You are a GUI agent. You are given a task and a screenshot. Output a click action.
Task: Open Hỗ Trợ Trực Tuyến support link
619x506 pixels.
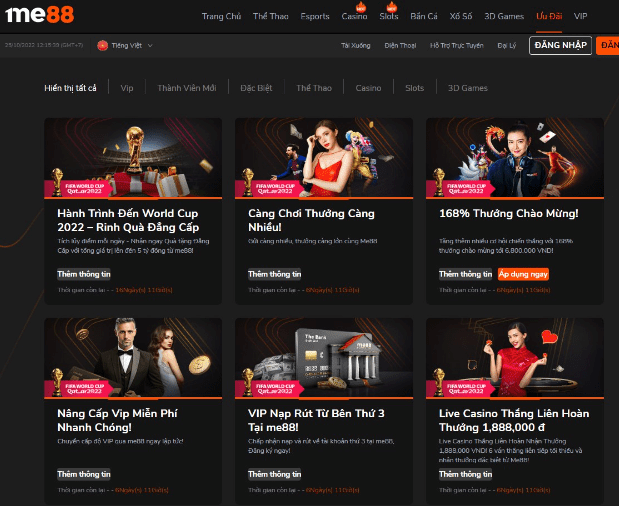pos(455,46)
